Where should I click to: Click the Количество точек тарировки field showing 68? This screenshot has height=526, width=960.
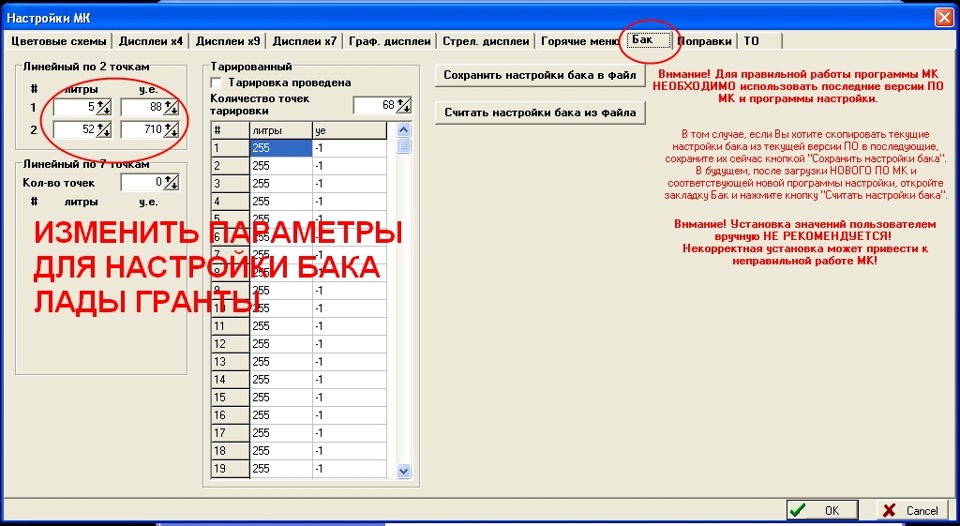click(375, 105)
